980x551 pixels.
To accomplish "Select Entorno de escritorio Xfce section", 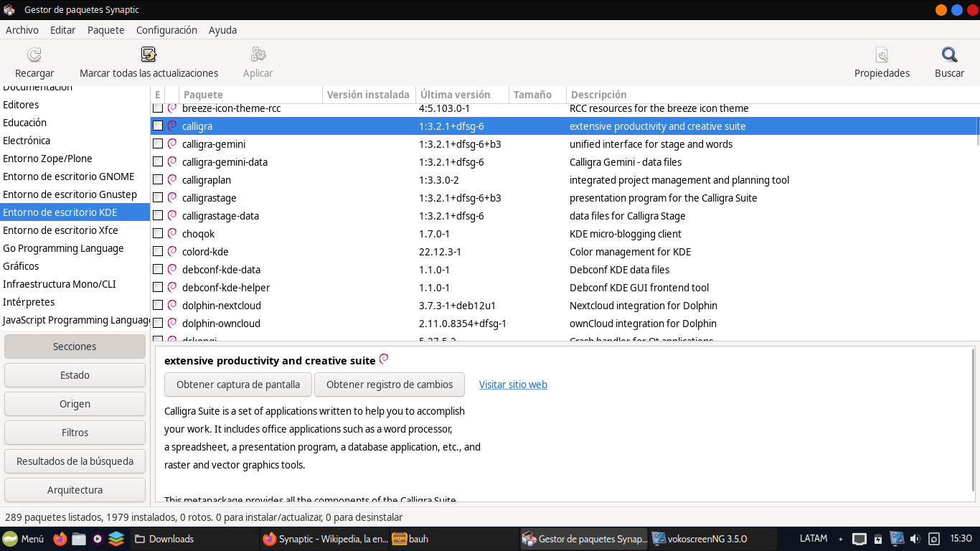I will tap(75, 230).
